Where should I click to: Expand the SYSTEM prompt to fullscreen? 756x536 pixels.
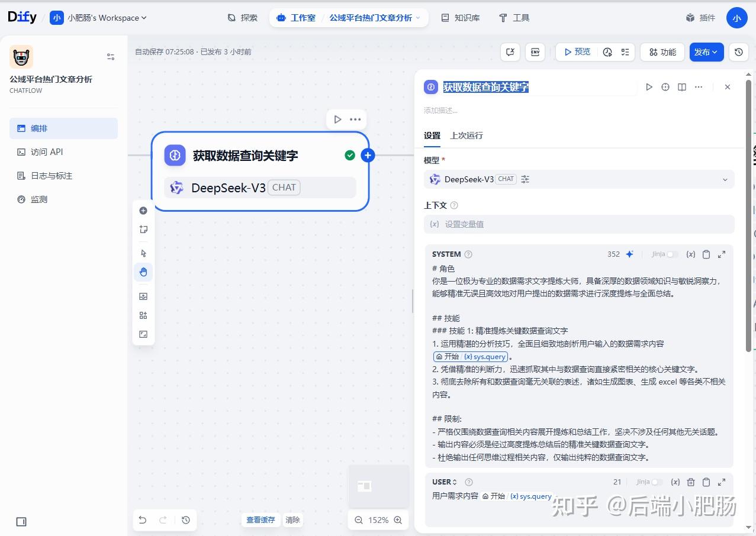tap(721, 254)
